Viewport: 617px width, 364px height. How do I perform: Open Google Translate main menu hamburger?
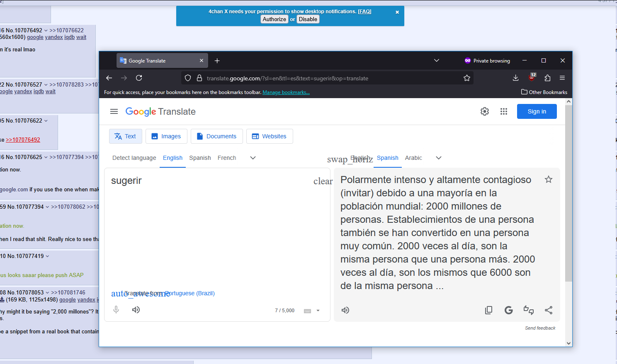tap(114, 111)
